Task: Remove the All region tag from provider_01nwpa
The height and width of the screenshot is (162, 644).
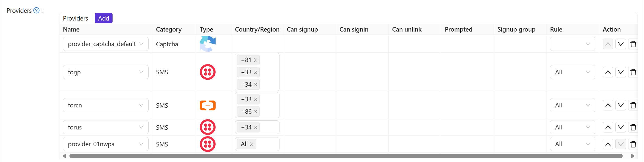Action: [251, 144]
